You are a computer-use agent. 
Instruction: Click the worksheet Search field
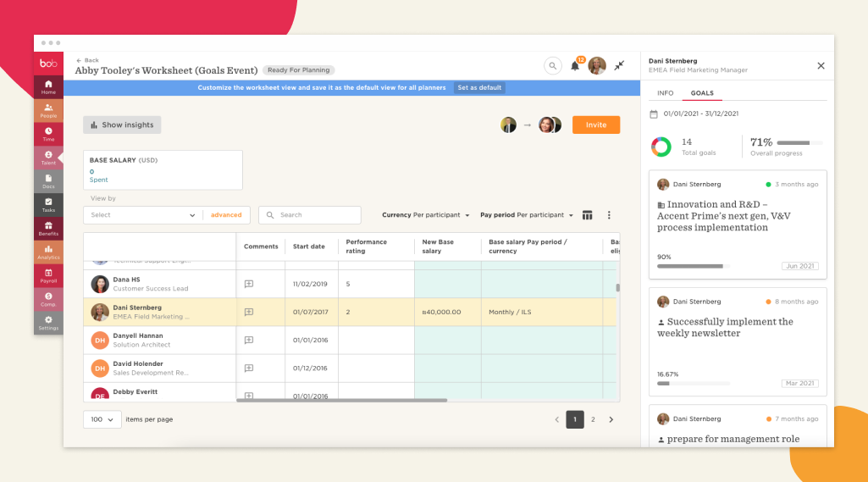310,215
